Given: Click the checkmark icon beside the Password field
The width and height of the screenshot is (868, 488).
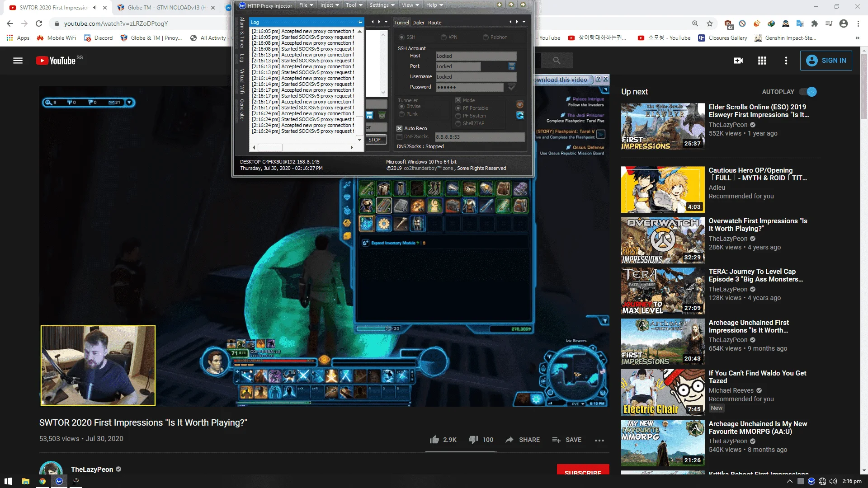Looking at the screenshot, I should [x=512, y=87].
